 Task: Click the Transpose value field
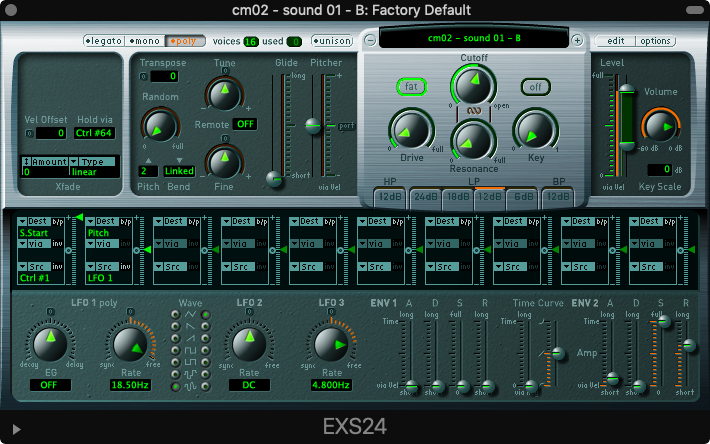click(166, 76)
